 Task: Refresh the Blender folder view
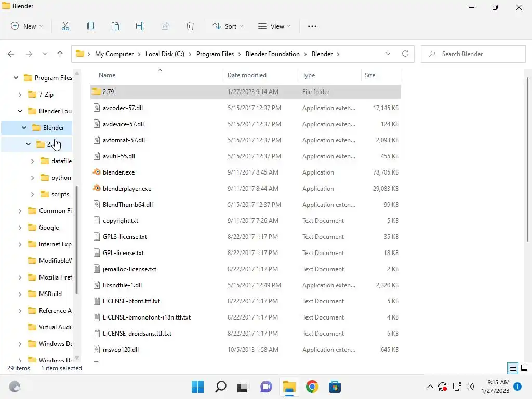pyautogui.click(x=405, y=54)
